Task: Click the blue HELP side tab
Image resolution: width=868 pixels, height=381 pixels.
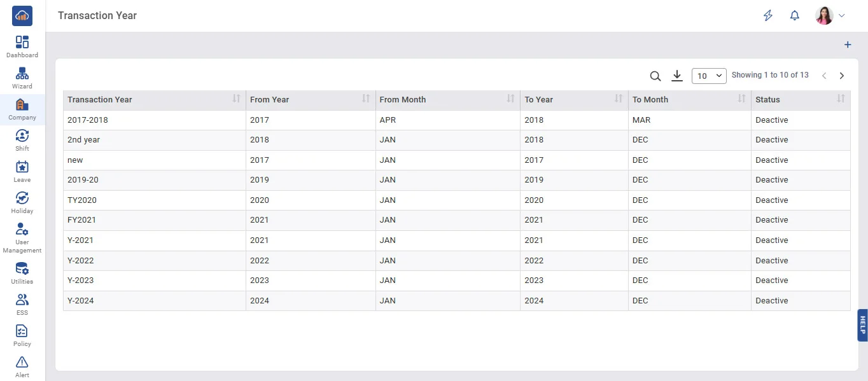Action: (x=862, y=325)
